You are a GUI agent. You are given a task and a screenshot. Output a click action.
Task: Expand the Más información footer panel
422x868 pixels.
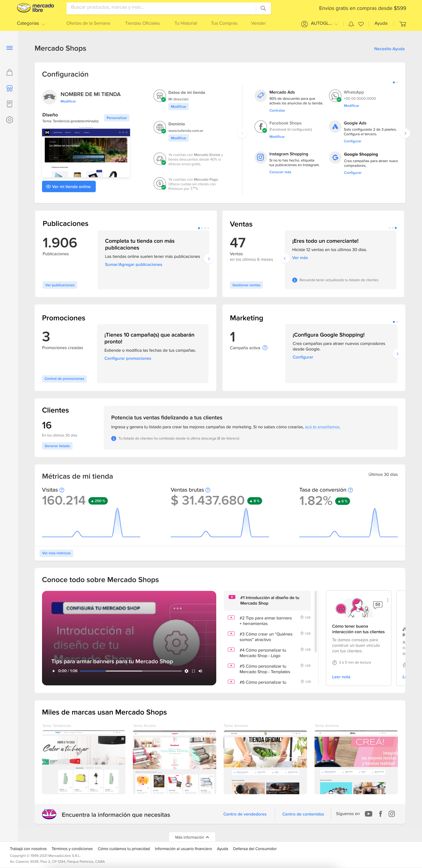[192, 837]
